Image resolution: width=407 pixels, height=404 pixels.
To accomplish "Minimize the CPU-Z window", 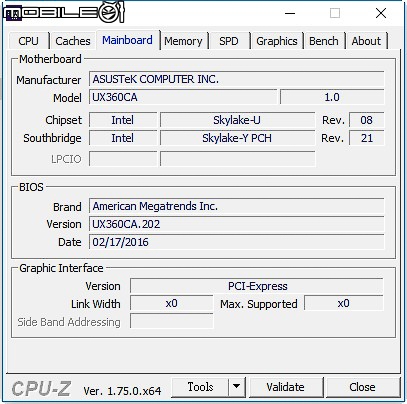I will 290,14.
